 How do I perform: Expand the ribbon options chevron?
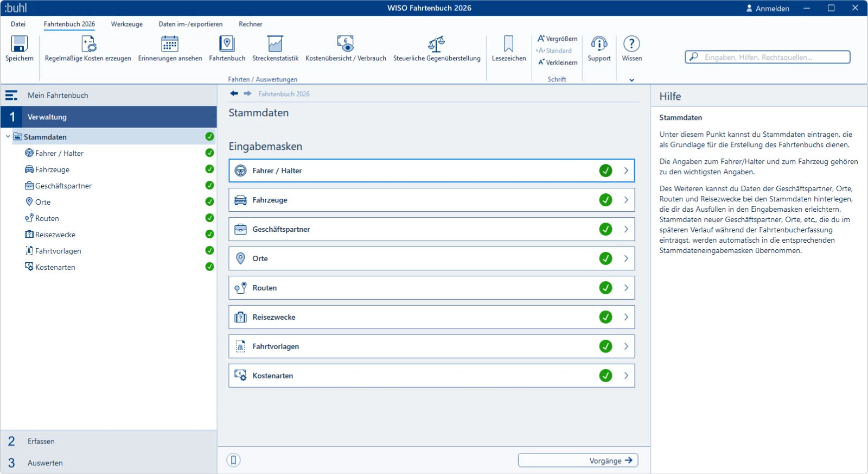point(631,80)
